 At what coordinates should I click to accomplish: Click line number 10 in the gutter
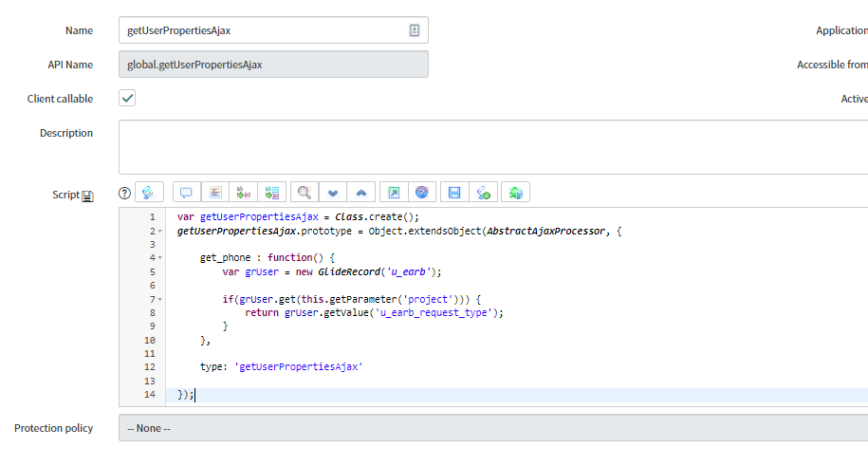(x=150, y=340)
